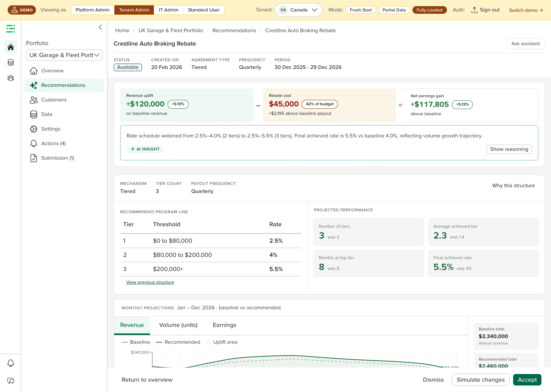Click the Switch demo link

click(526, 10)
